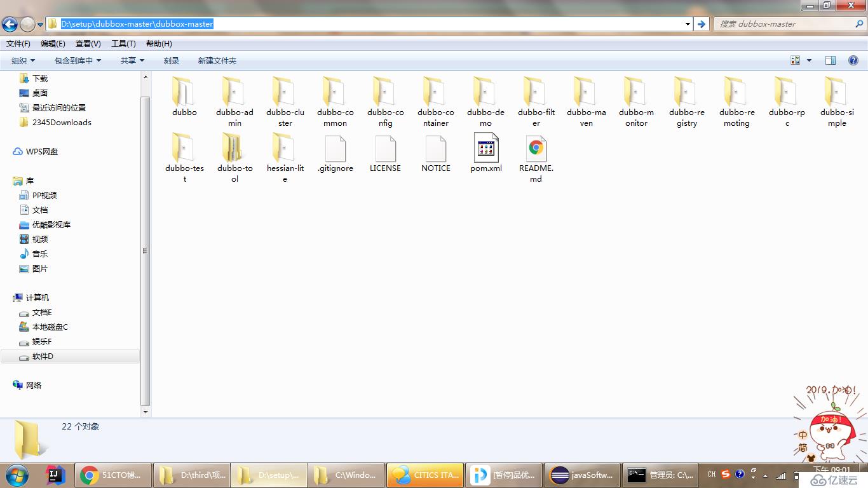Select 网络 in the navigation pane
This screenshot has width=868, height=488.
pyautogui.click(x=27, y=385)
